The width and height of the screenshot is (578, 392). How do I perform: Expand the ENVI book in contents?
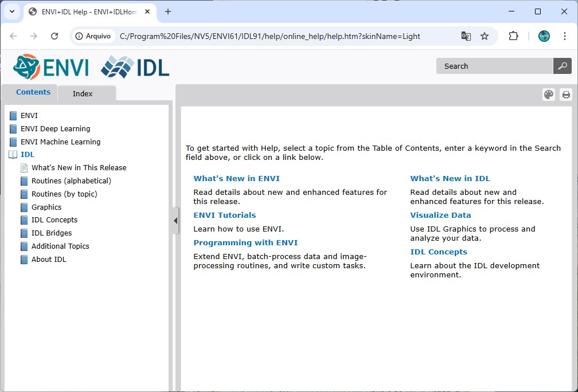[x=29, y=116]
